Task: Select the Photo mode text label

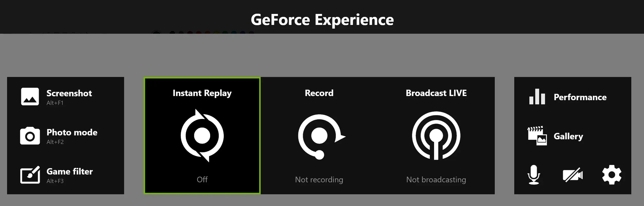Action: [x=72, y=132]
